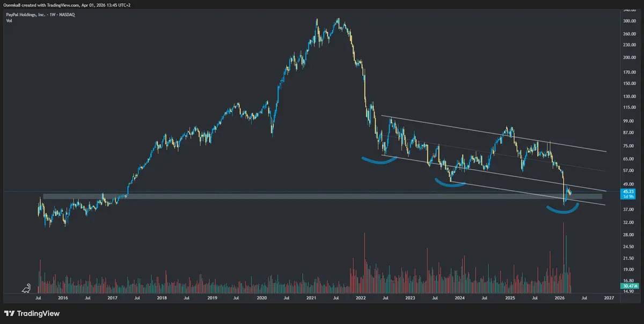Click the 57.00 price axis label
Viewport: 644px width, 324px height.
pyautogui.click(x=629, y=171)
